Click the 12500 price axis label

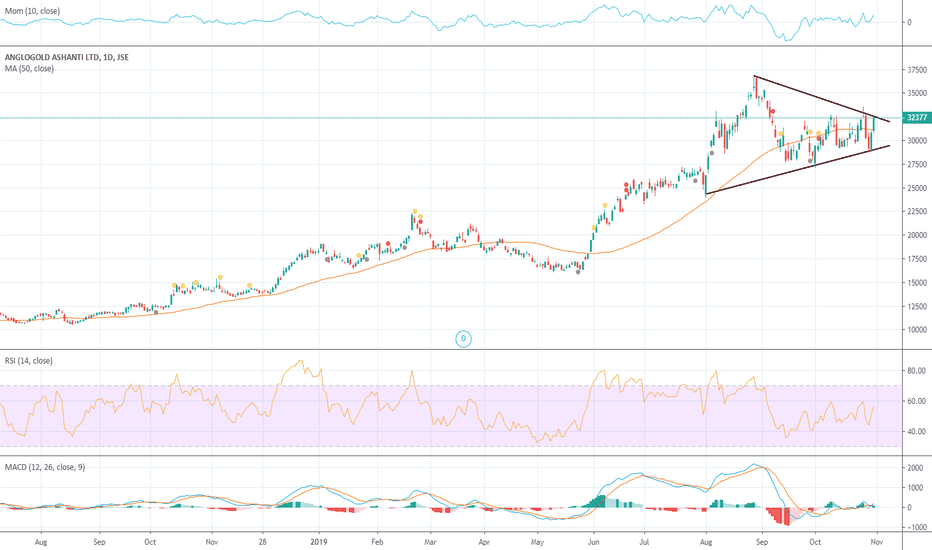[917, 307]
